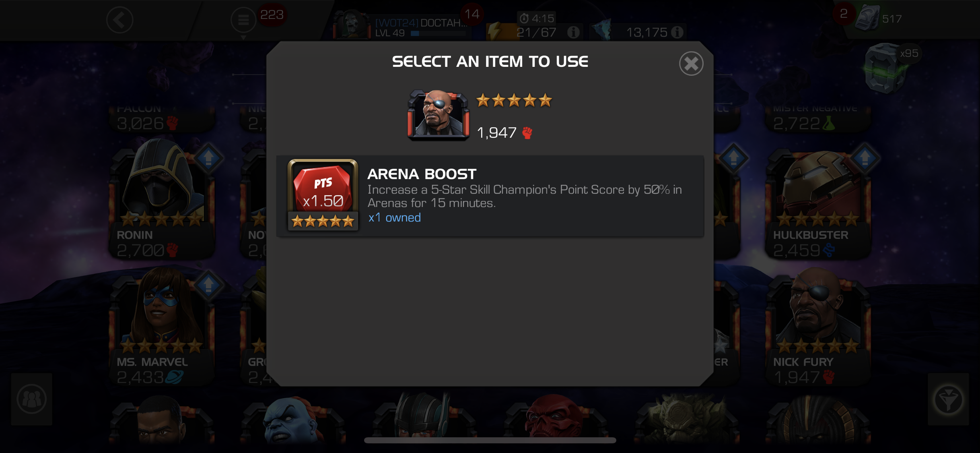The width and height of the screenshot is (980, 453).
Task: Click the back arrow button
Action: [120, 20]
